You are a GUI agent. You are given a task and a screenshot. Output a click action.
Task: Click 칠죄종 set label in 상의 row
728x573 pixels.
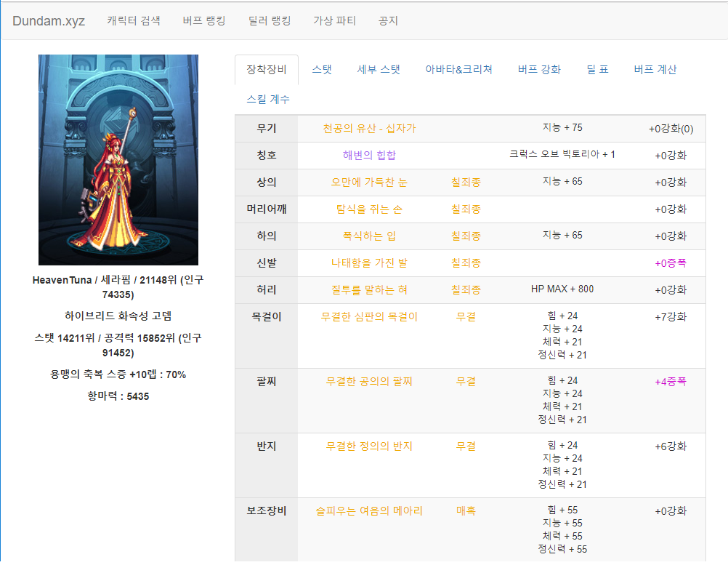tap(466, 183)
